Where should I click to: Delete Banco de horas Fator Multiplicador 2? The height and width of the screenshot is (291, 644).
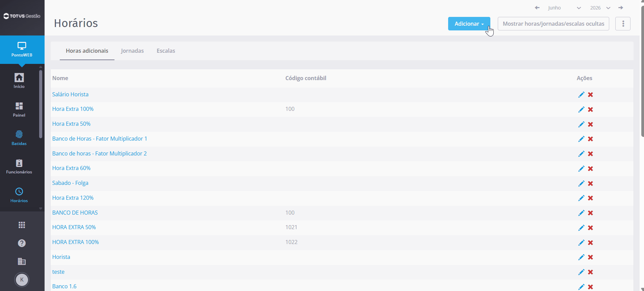click(x=590, y=154)
